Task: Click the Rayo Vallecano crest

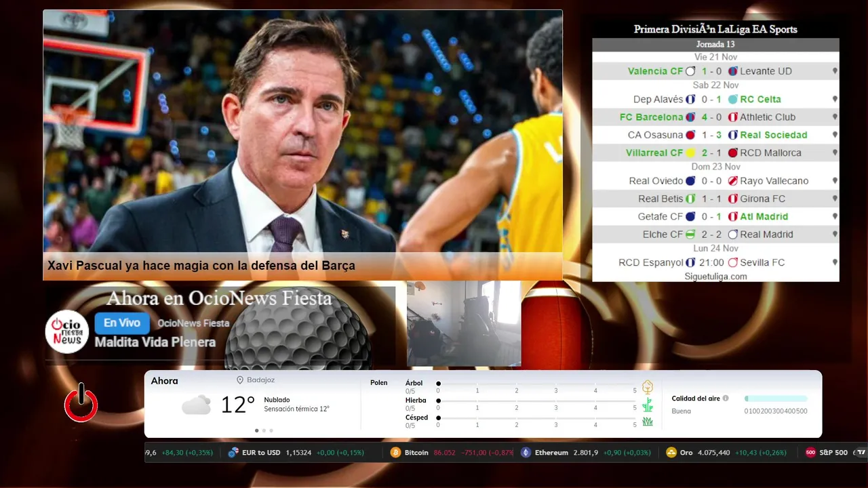Action: (732, 181)
